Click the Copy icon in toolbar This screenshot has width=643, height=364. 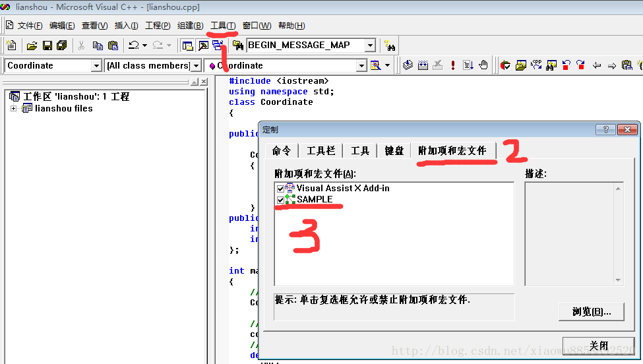(98, 45)
